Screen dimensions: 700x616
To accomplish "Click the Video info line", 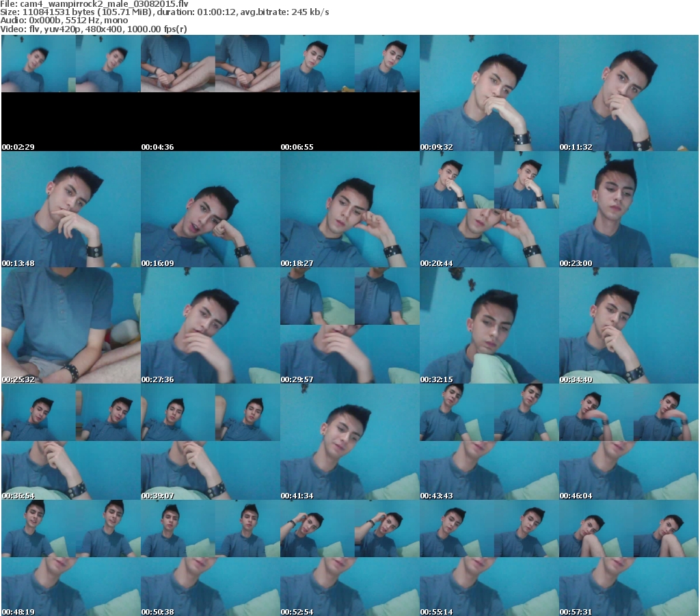I will [x=94, y=29].
